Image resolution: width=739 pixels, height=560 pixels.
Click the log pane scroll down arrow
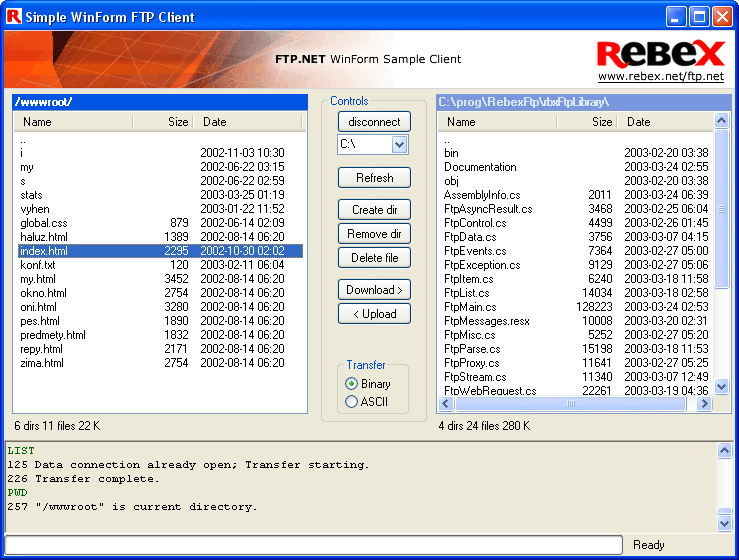point(724,523)
